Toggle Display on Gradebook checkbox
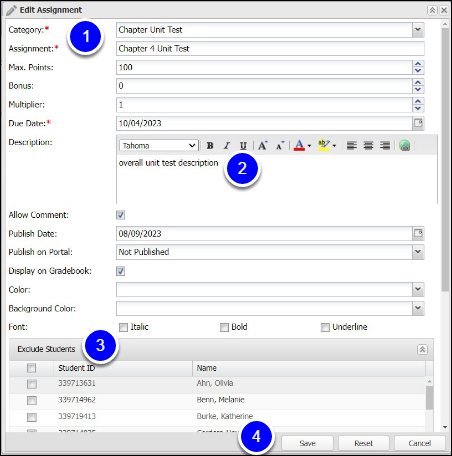The image size is (452, 456). pos(121,271)
